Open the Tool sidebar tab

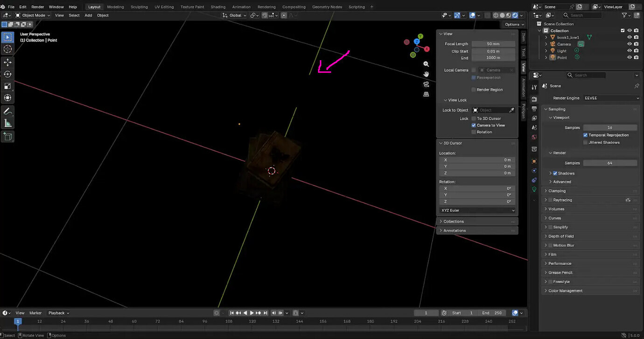coord(523,52)
